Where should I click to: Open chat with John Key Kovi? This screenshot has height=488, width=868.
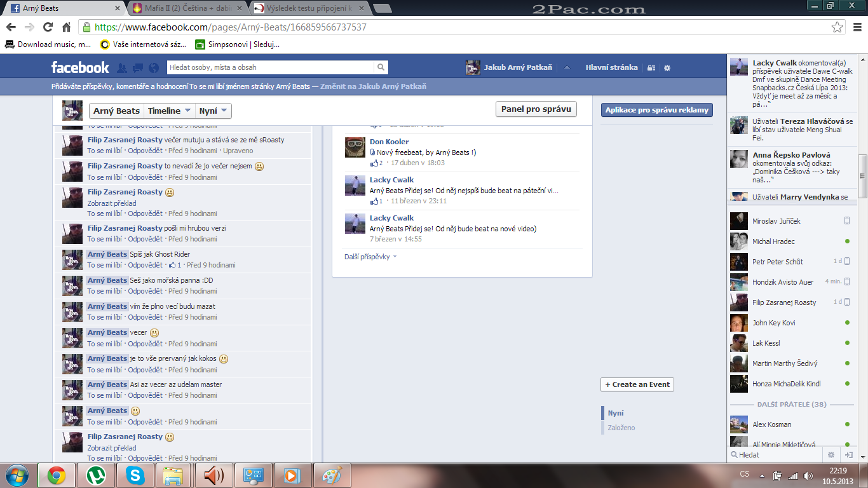[791, 323]
